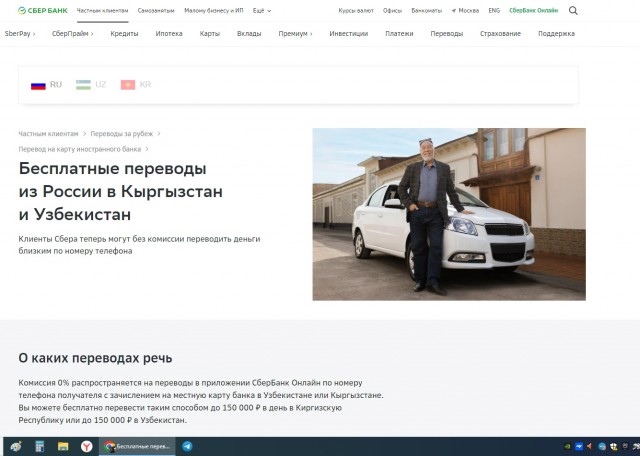Click the heading Бесплатные переводы из России
Screen dimensions: 640x456
[120, 191]
